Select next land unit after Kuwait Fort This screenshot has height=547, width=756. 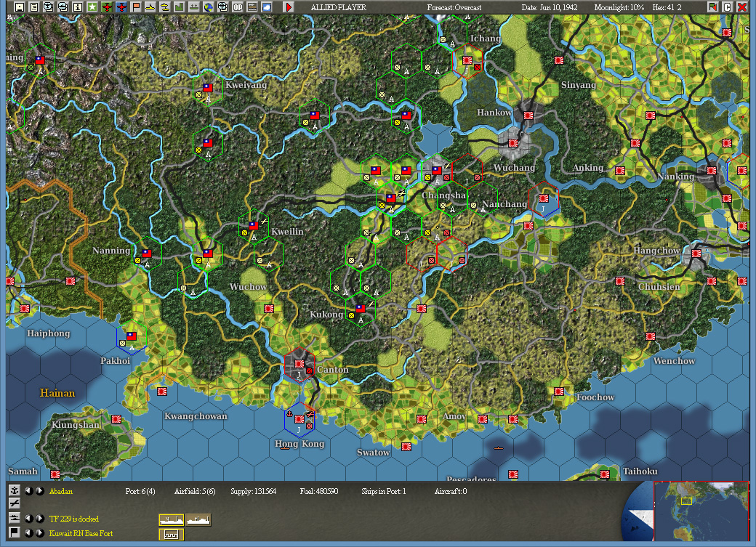[x=40, y=533]
